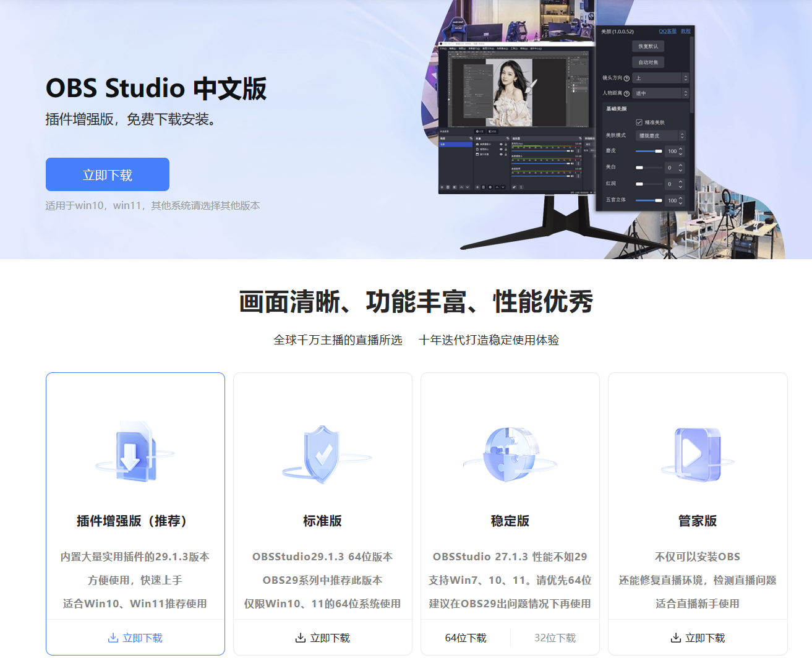Click the 稳定版 card puzzle-globe illustration

point(510,455)
